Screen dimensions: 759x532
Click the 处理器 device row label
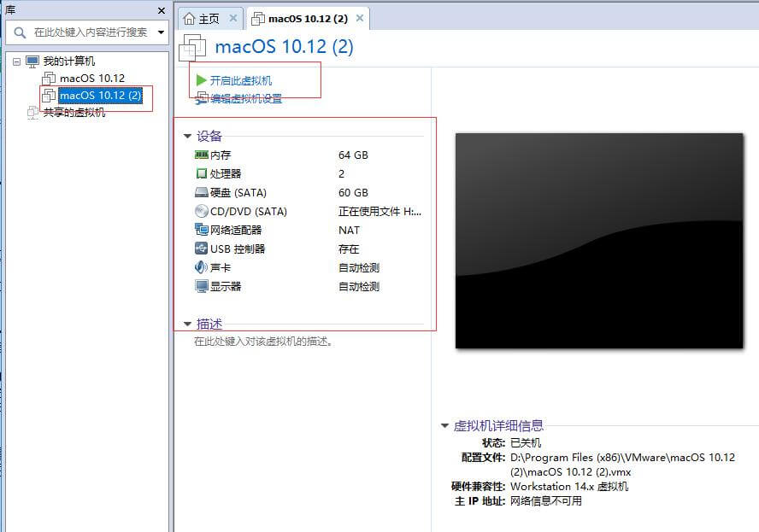[226, 173]
